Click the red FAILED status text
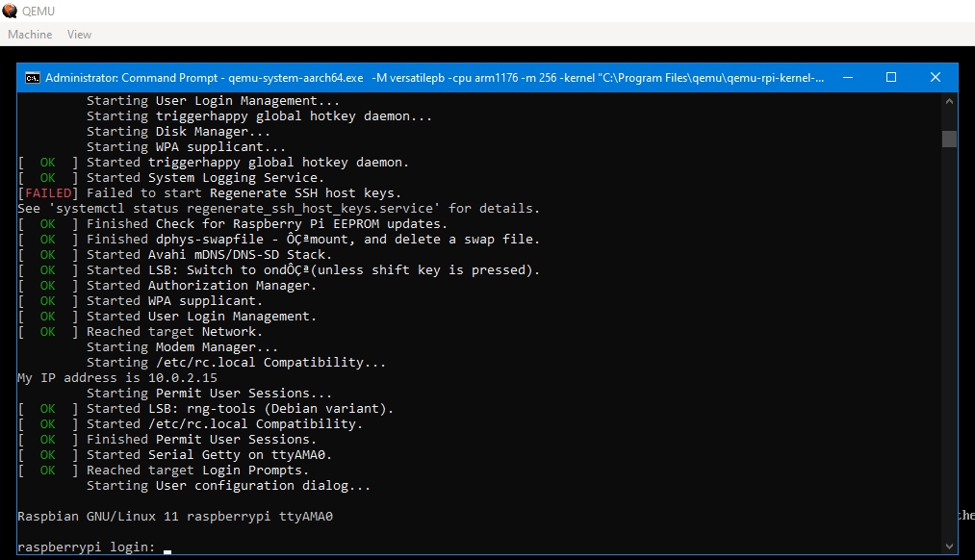975x560 pixels. pyautogui.click(x=48, y=193)
